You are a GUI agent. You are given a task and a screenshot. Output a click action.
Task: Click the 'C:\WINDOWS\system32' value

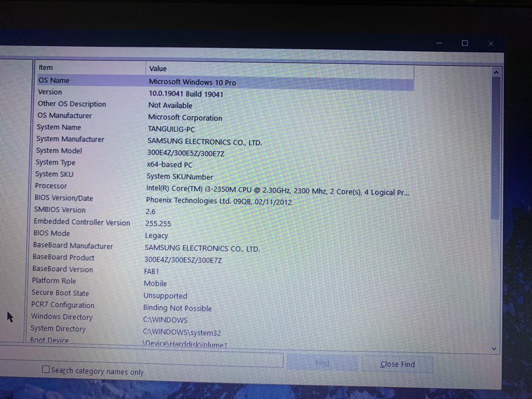[181, 332]
